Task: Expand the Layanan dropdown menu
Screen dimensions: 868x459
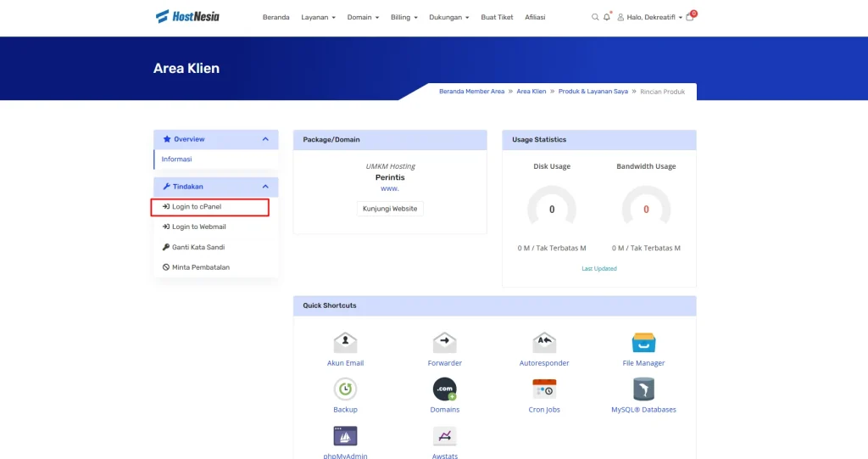Action: (319, 17)
